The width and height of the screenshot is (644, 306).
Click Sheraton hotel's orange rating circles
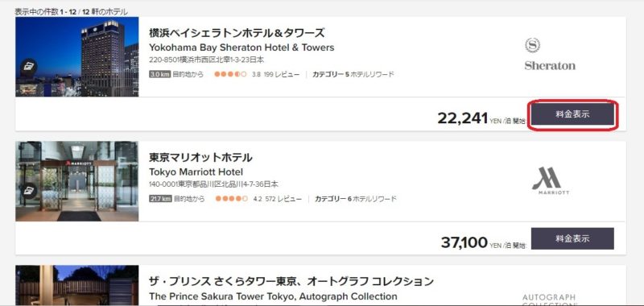pos(230,75)
